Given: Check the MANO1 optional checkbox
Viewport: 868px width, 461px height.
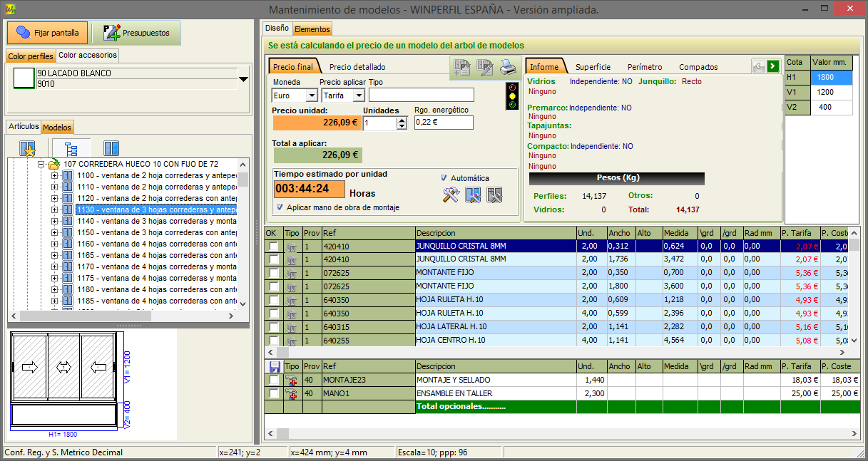Looking at the screenshot, I should (274, 393).
